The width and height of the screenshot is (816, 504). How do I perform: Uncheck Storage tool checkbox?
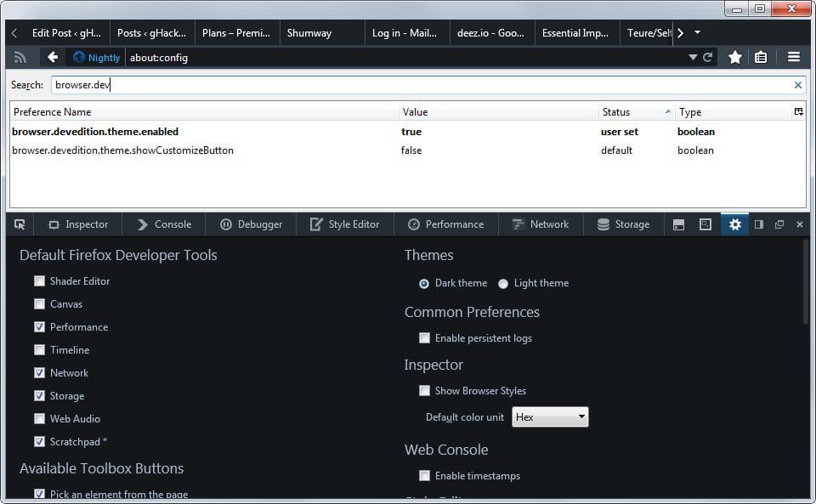coord(40,396)
